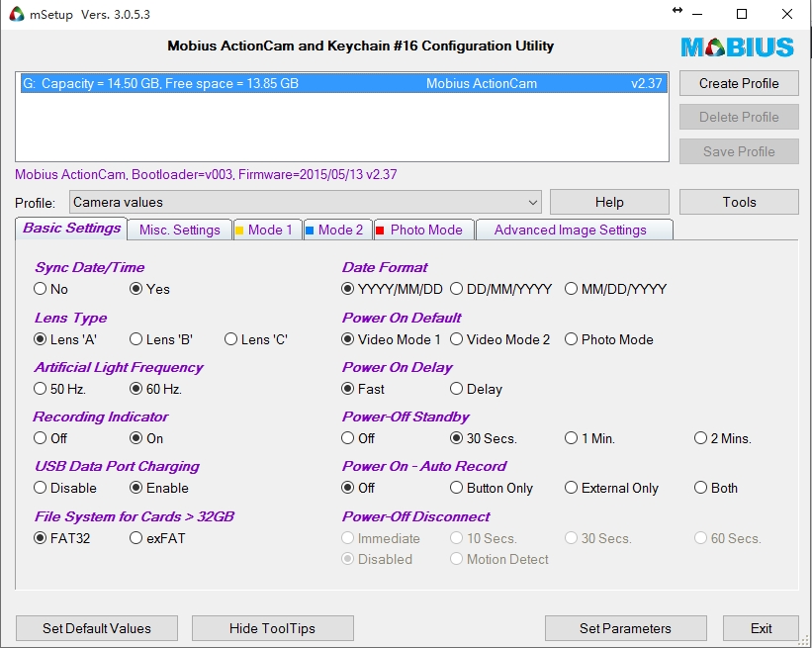Click the Mobius logo
Screen dimensions: 812x648
pyautogui.click(x=737, y=47)
